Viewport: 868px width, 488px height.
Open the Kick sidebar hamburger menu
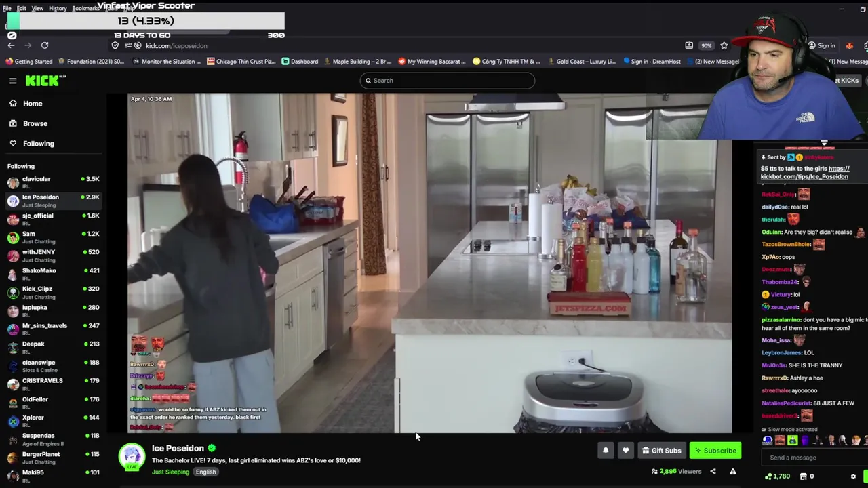(x=13, y=81)
